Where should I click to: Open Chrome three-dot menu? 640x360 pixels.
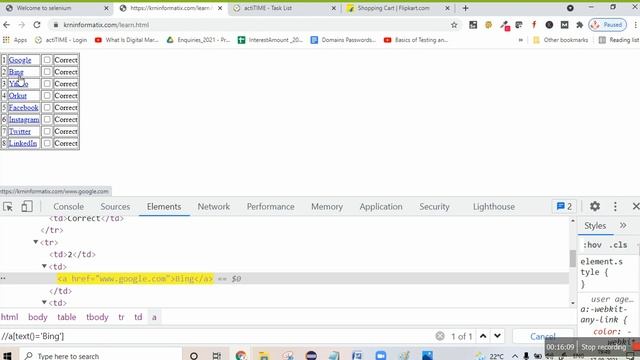coord(635,25)
